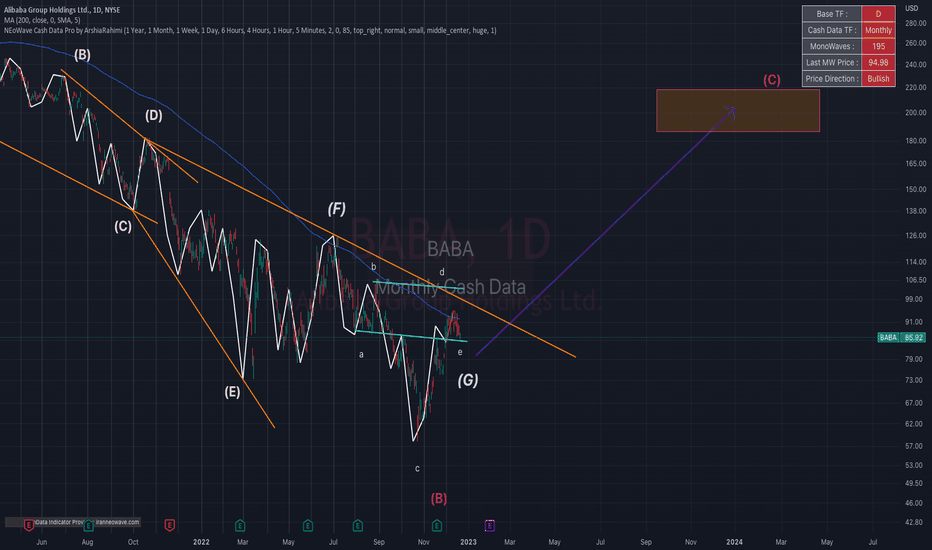Screen dimensions: 932x550
Task: Select the small 'd' sub-wave label
Action: point(442,272)
